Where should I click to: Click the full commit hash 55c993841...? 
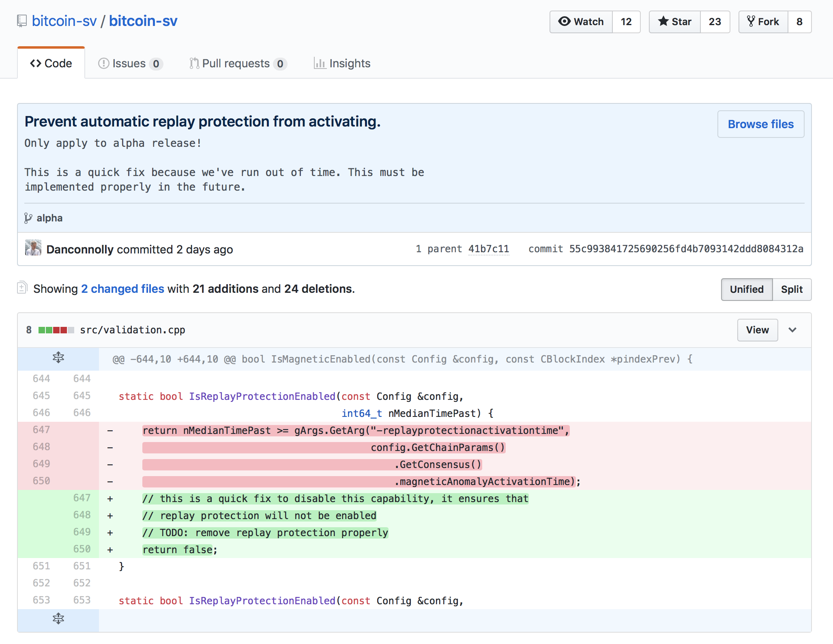(x=686, y=249)
